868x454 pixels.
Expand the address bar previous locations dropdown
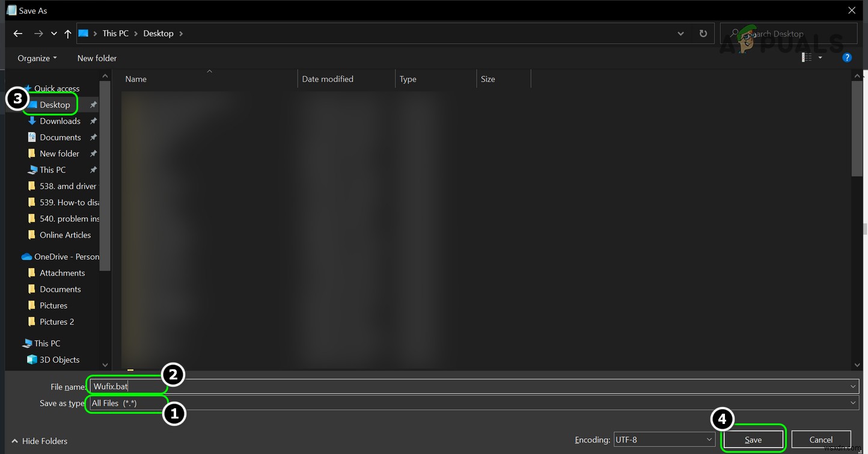(680, 34)
